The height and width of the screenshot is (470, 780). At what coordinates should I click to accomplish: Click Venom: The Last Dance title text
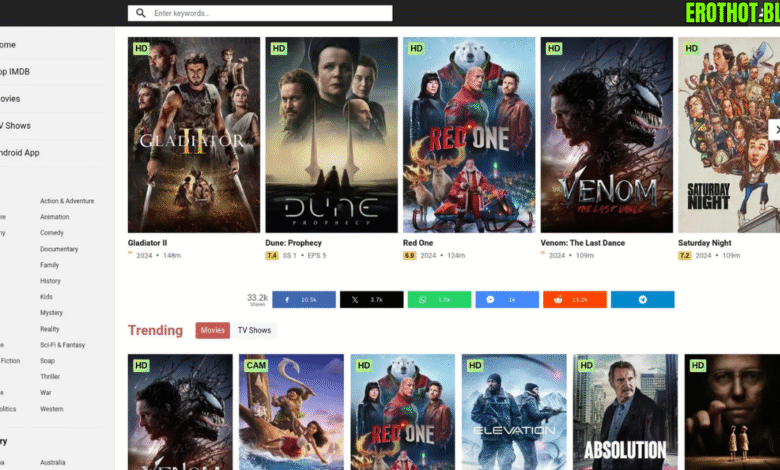click(583, 243)
